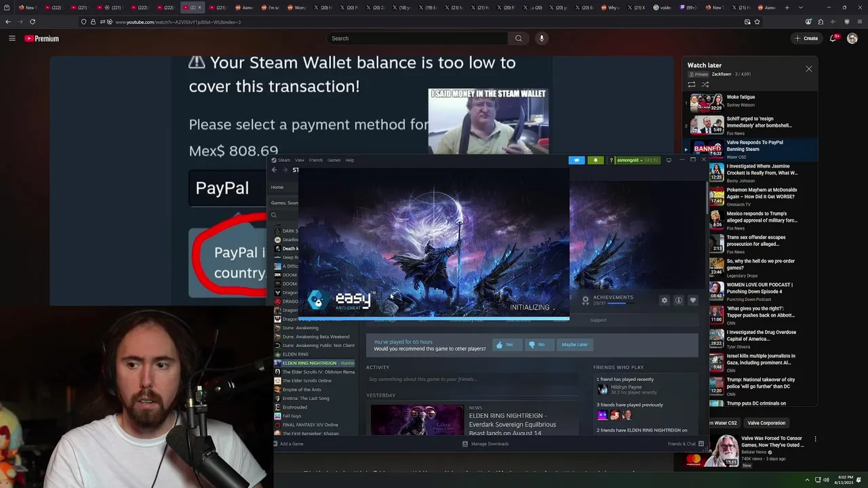Open Friends & Chat in Steam
Image resolution: width=868 pixels, height=488 pixels.
[686, 444]
